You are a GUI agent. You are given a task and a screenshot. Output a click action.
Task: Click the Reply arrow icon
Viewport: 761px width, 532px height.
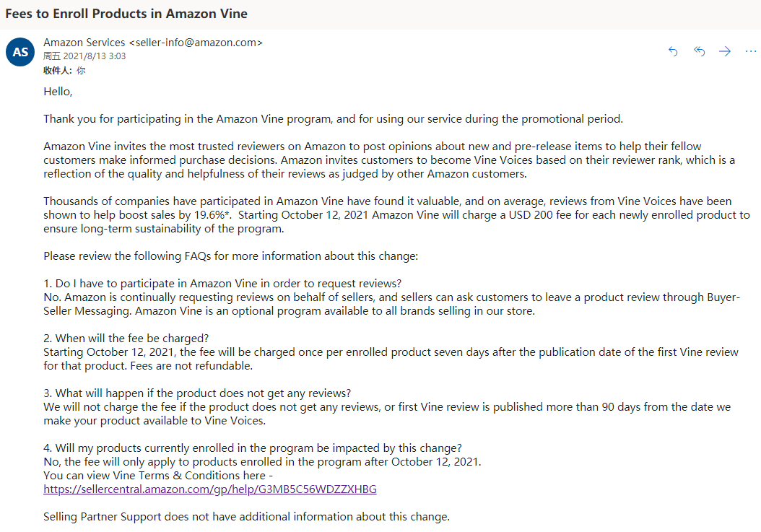tap(673, 51)
